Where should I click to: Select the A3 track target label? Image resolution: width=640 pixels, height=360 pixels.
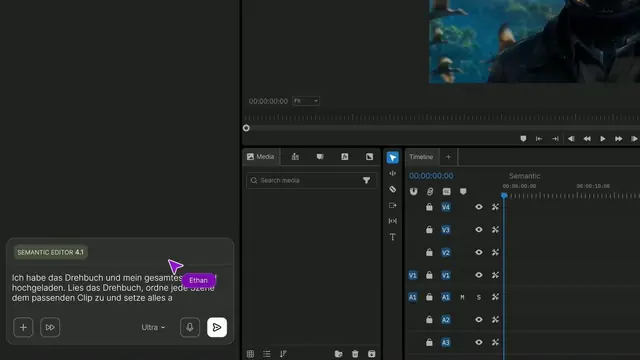[x=446, y=342]
